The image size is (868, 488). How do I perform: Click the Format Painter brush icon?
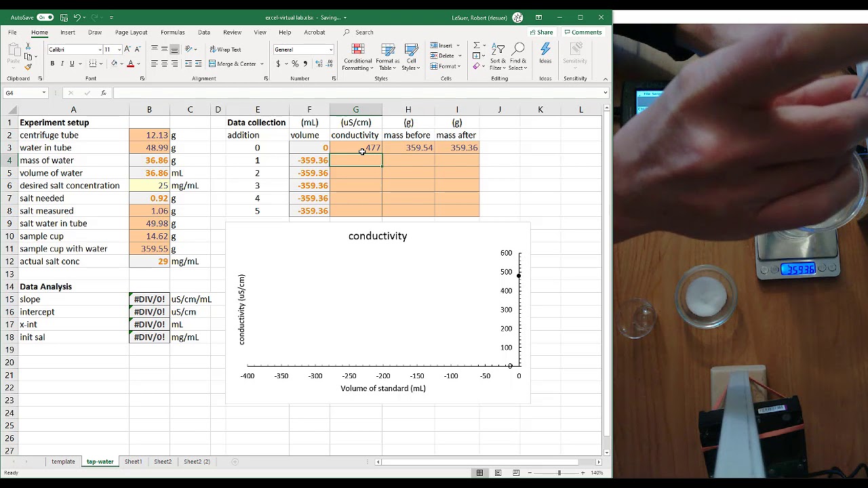tap(28, 66)
